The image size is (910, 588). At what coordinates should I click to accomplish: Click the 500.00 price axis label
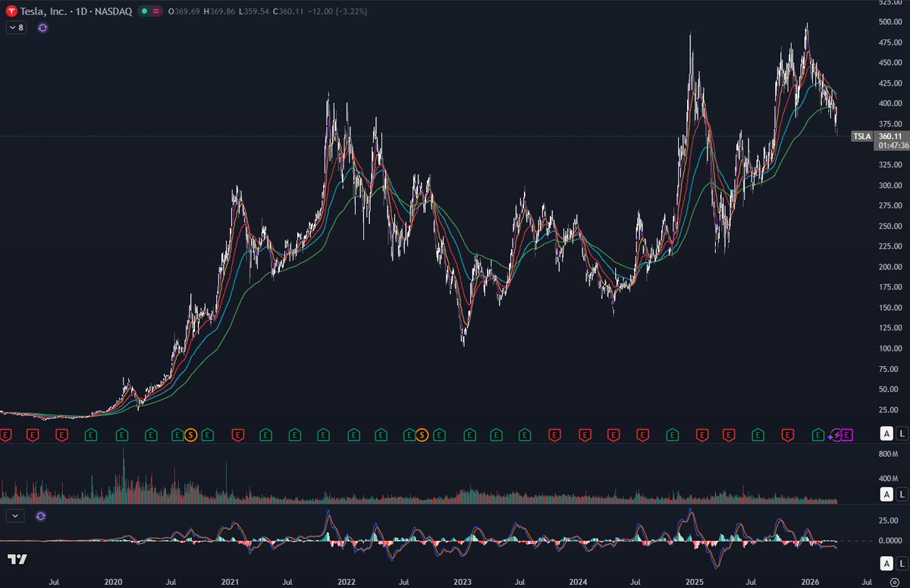tap(890, 21)
